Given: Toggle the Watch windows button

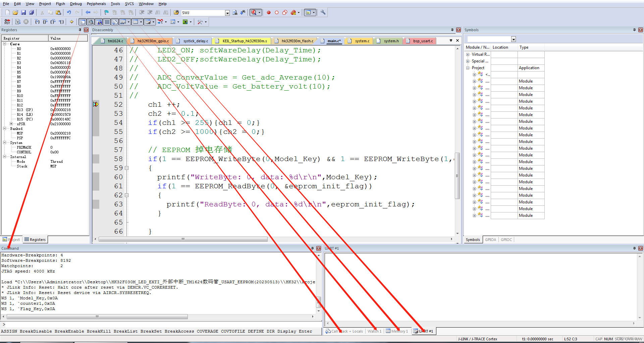Looking at the screenshot, I should pyautogui.click(x=123, y=22).
